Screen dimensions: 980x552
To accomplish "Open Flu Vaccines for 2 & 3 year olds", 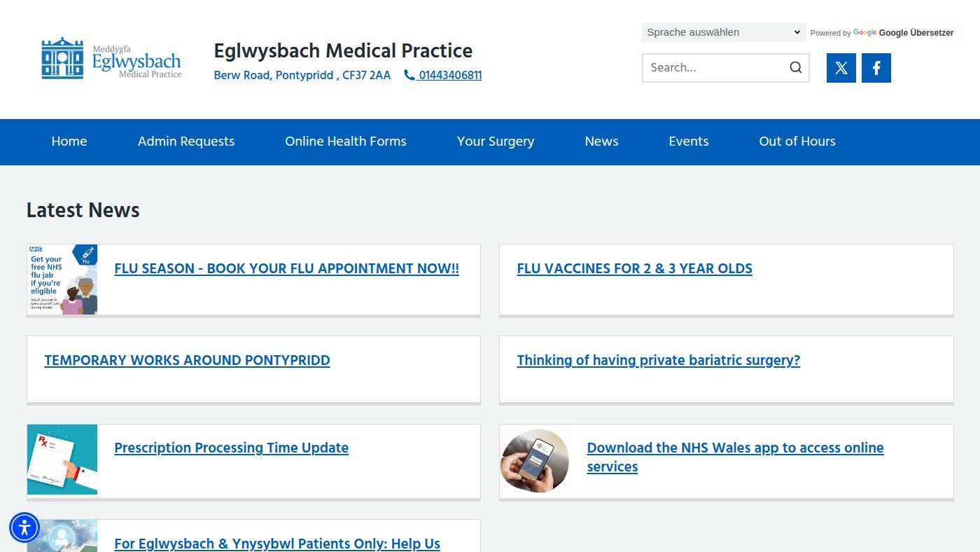I will (635, 268).
